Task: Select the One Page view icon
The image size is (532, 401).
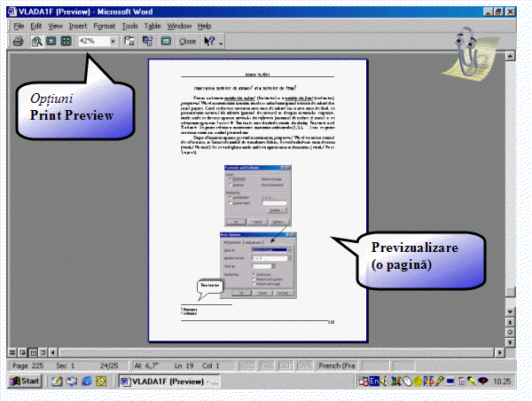Action: point(51,41)
